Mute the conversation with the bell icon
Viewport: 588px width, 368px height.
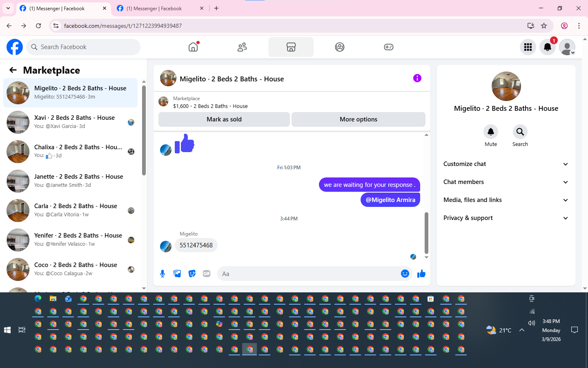(491, 132)
